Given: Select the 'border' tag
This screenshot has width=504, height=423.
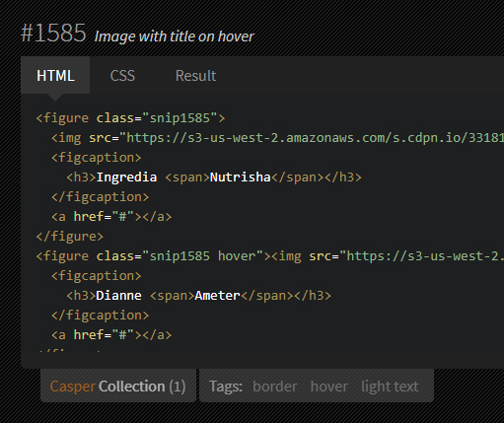Looking at the screenshot, I should [x=275, y=387].
